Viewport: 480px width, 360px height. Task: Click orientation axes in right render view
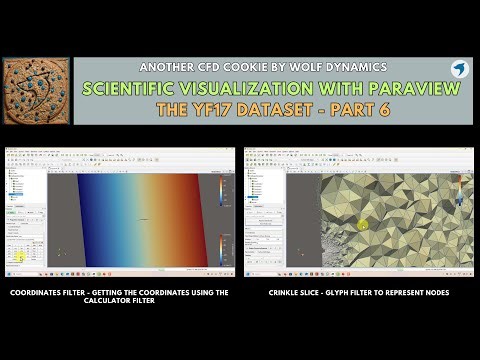point(300,253)
